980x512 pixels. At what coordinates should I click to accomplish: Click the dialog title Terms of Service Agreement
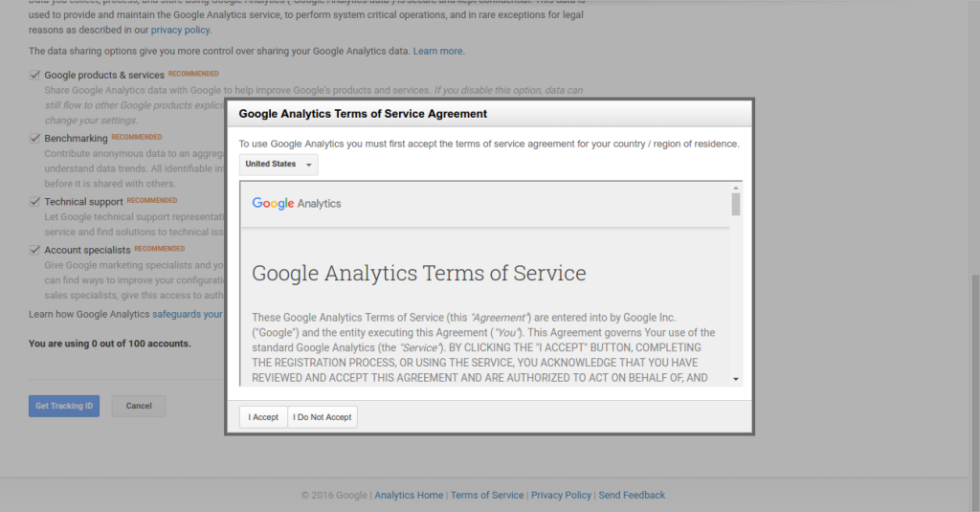(x=363, y=114)
